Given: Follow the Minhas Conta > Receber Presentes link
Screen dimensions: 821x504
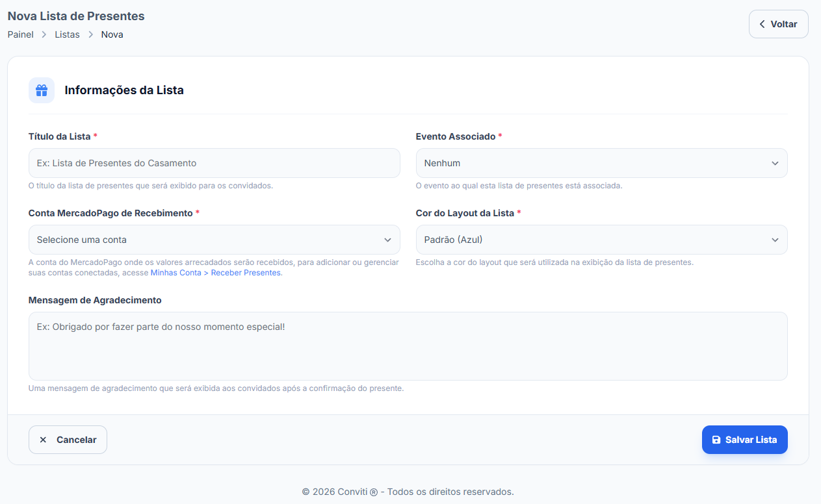Looking at the screenshot, I should tap(216, 273).
